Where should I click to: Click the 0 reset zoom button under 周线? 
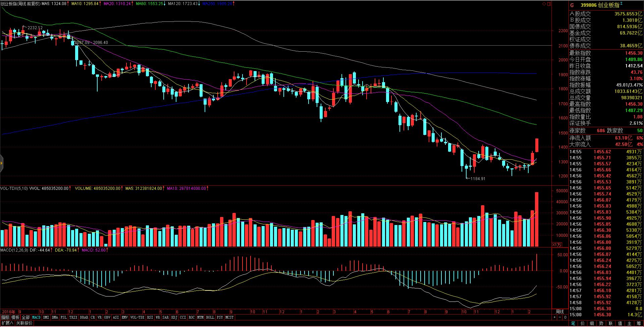coord(565,317)
